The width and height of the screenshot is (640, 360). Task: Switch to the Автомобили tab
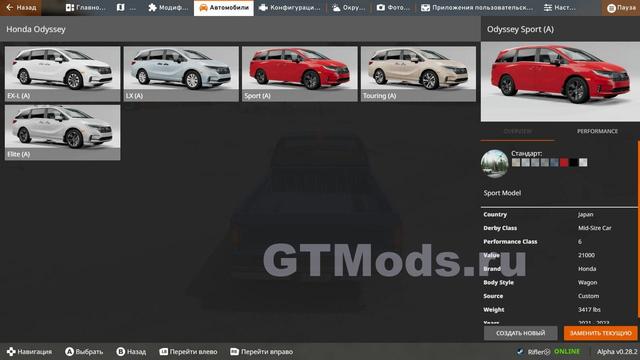point(224,8)
